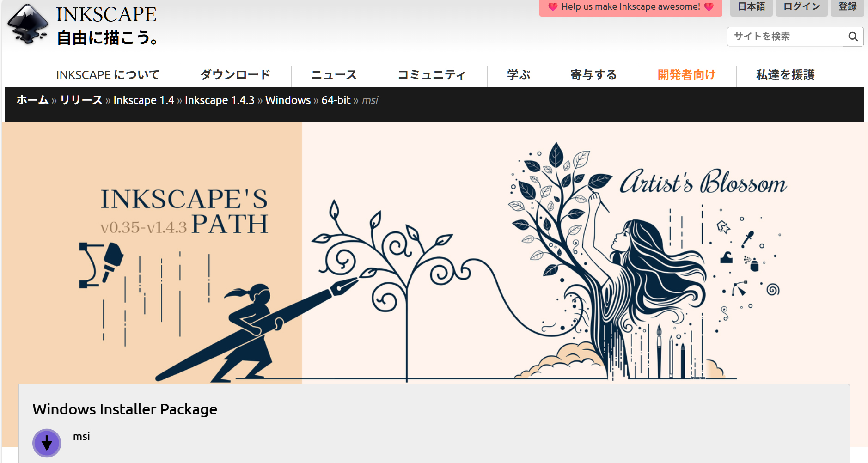Click the purple download arrow icon
Screen dimensions: 868x463
coord(47,443)
